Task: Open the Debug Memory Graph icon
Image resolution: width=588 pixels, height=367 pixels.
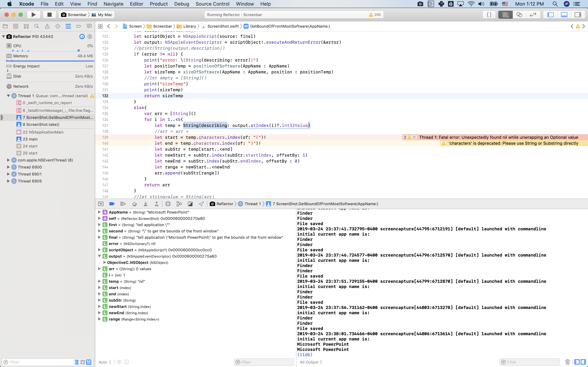Action: click(x=179, y=204)
